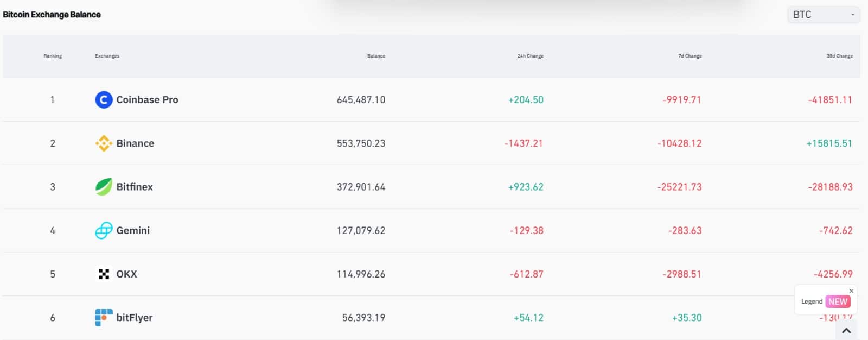Click the Binance logo icon
Viewport: 868px width, 340px height.
point(104,143)
